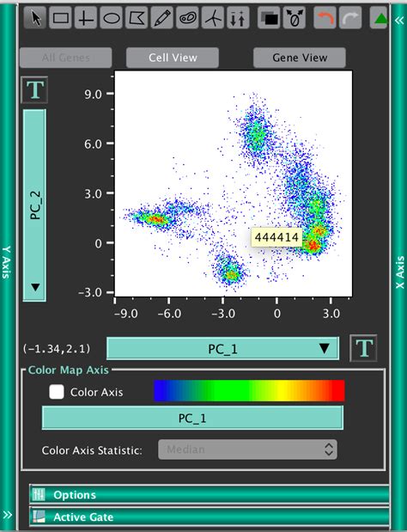Click the coordinates readout (-1.34,2.1)
Image resolution: width=407 pixels, height=532 pixels.
click(x=57, y=348)
